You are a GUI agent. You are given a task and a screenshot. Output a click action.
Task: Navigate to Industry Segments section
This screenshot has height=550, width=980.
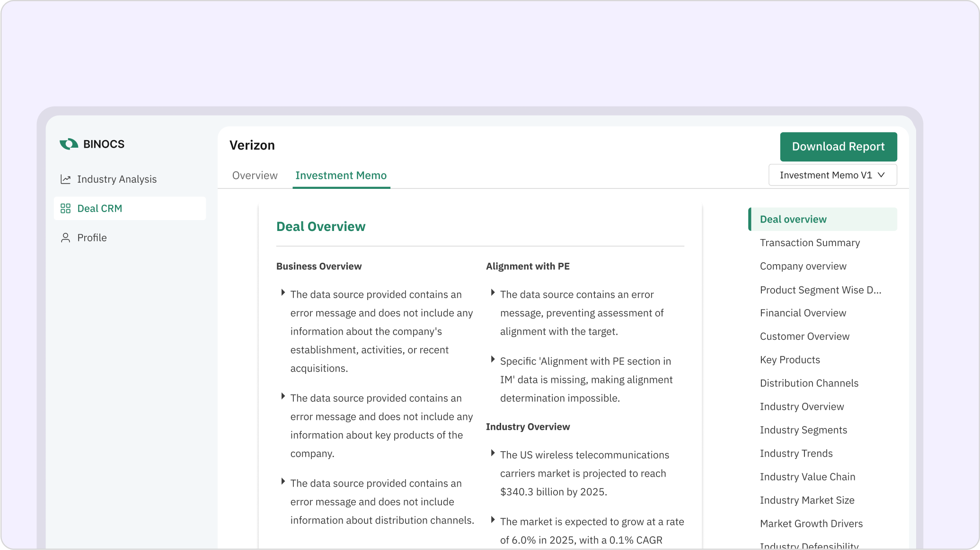coord(803,430)
